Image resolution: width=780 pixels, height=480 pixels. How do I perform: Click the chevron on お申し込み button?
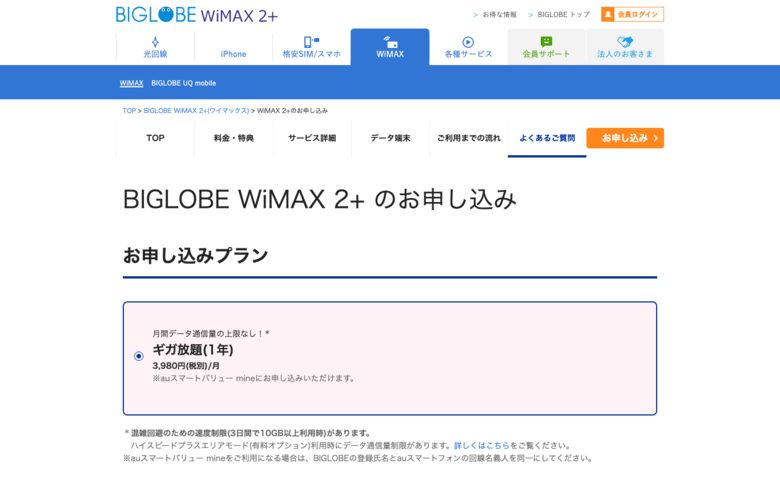656,138
